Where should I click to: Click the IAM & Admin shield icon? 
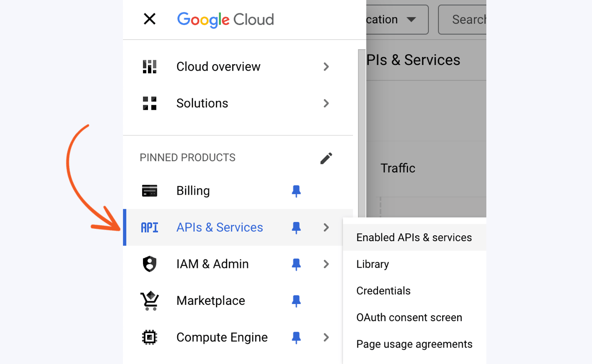[x=149, y=264]
